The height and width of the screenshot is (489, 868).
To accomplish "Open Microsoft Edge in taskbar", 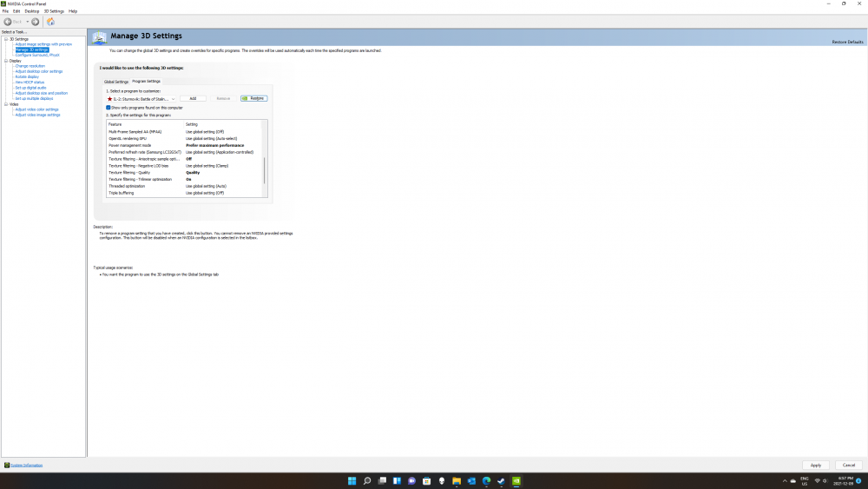I will [x=487, y=480].
